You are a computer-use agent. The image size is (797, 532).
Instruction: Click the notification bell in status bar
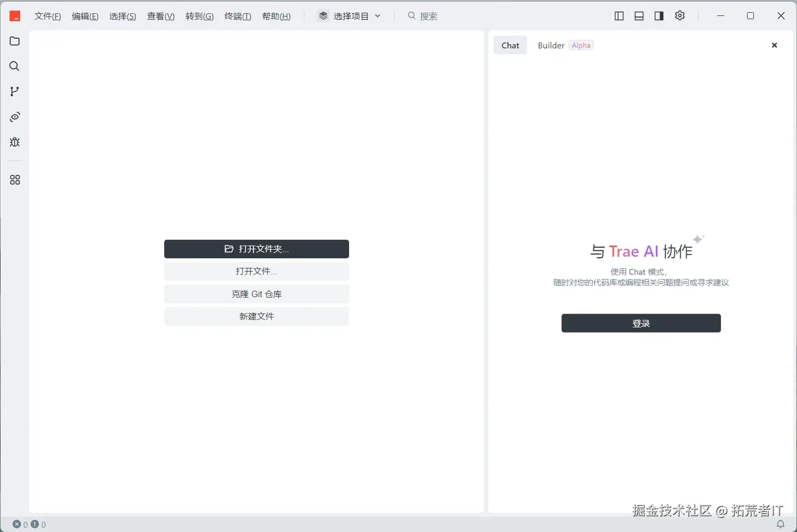click(x=781, y=525)
